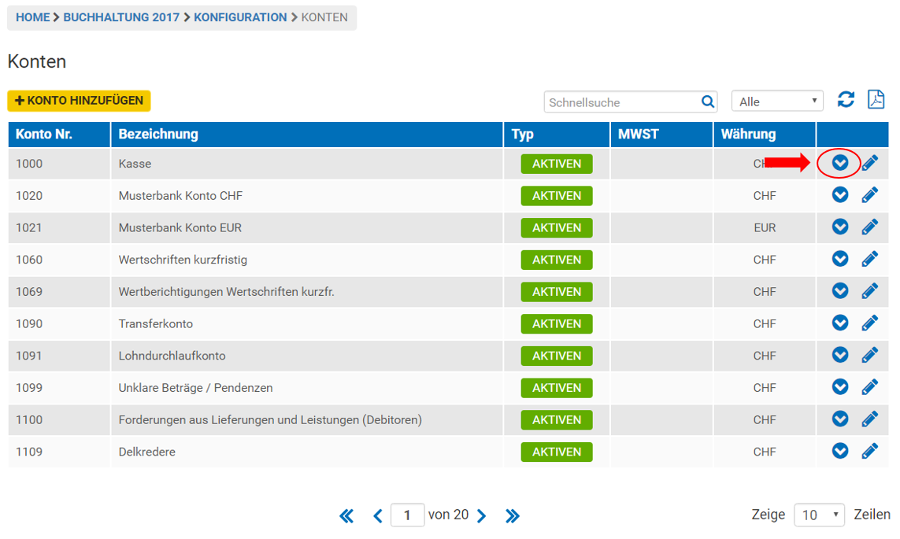Screen dimensions: 900x539
Task: Go to previous page of accounts
Action: click(x=377, y=515)
